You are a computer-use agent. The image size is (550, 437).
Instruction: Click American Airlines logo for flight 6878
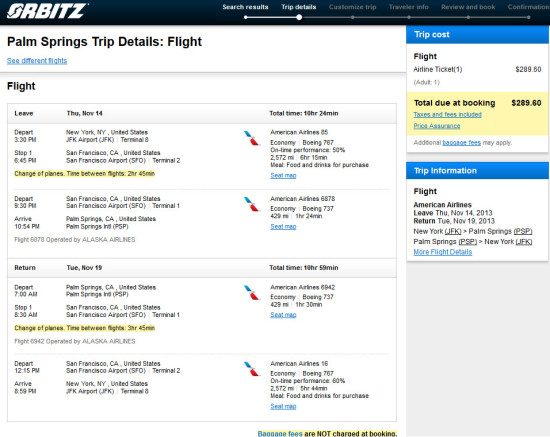251,204
